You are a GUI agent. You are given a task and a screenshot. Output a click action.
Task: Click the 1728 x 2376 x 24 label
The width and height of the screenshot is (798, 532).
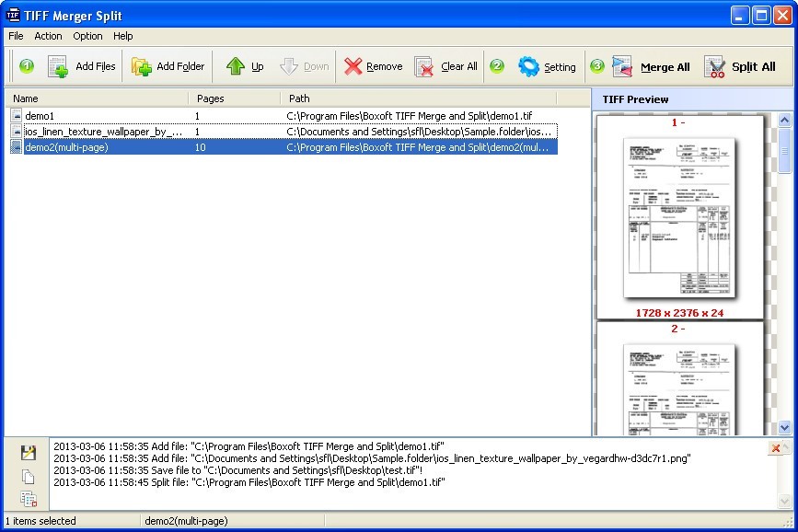tap(679, 313)
